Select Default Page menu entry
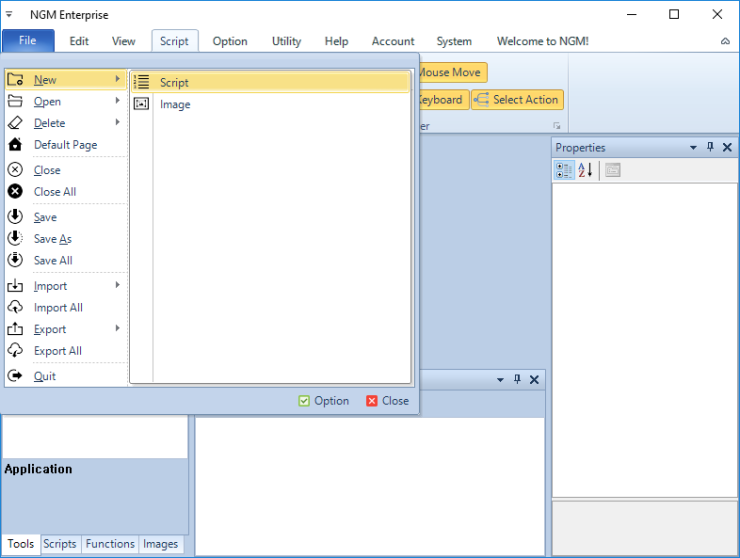Image resolution: width=740 pixels, height=558 pixels. (66, 144)
